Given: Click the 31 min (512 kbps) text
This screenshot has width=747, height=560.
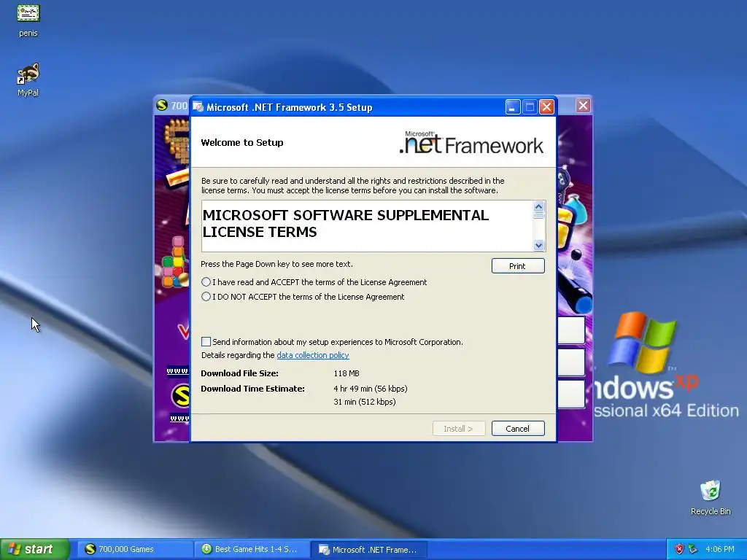Looking at the screenshot, I should (365, 402).
